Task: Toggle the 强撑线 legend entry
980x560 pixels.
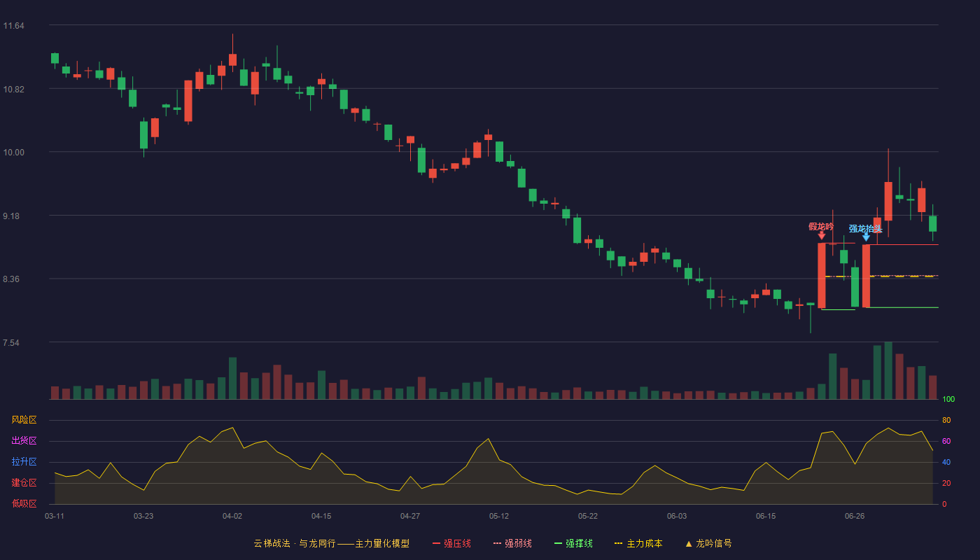Action: (x=573, y=543)
